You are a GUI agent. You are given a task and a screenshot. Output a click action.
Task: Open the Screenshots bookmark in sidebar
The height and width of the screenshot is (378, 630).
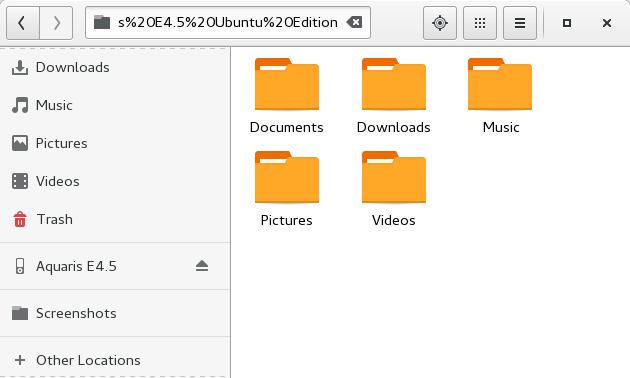(x=115, y=313)
